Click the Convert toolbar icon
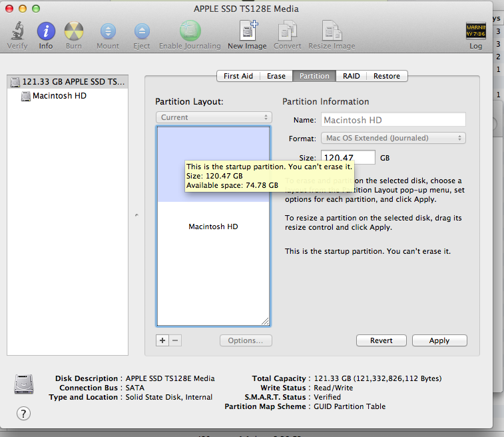The image size is (504, 437). pos(288,31)
